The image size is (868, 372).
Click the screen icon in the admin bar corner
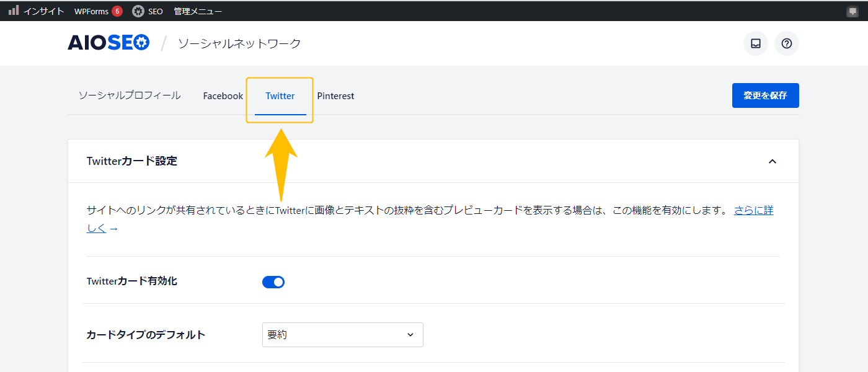(853, 11)
